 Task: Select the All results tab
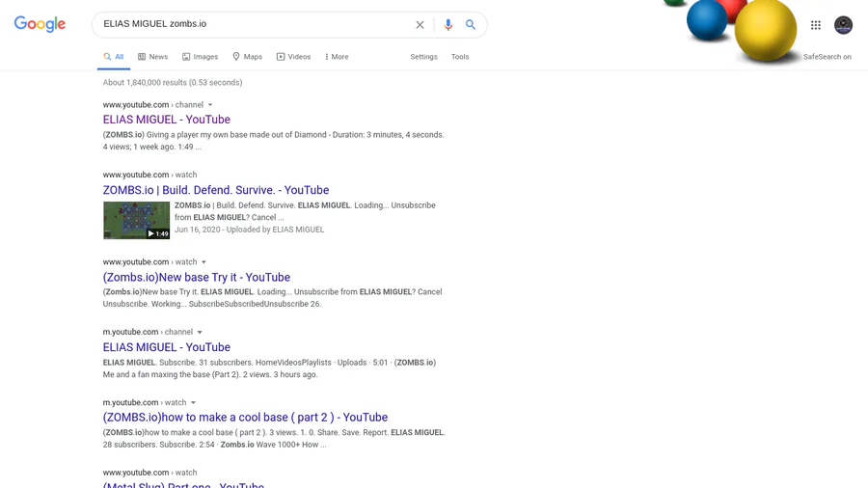pos(114,57)
